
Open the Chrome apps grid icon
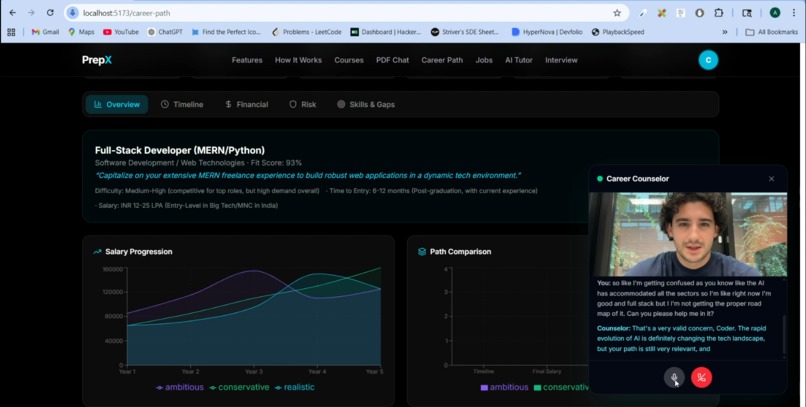tap(11, 32)
